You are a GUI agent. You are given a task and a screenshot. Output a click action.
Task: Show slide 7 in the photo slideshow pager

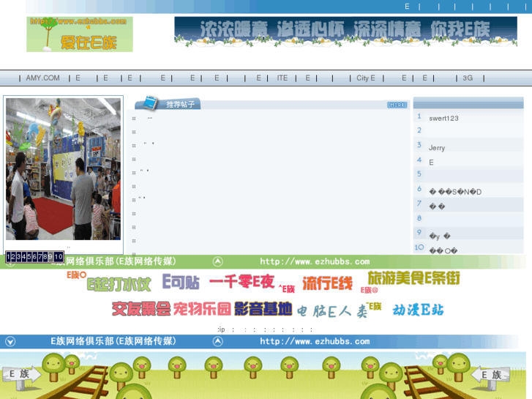pyautogui.click(x=40, y=257)
